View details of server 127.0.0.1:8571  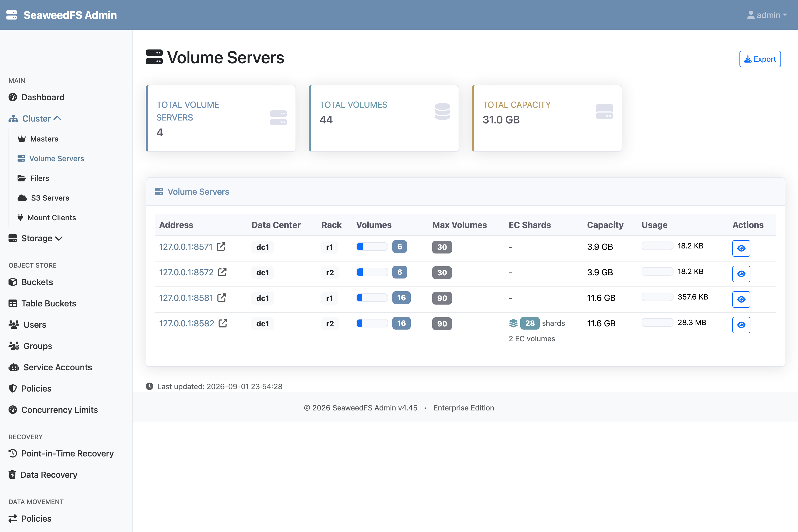coord(741,248)
